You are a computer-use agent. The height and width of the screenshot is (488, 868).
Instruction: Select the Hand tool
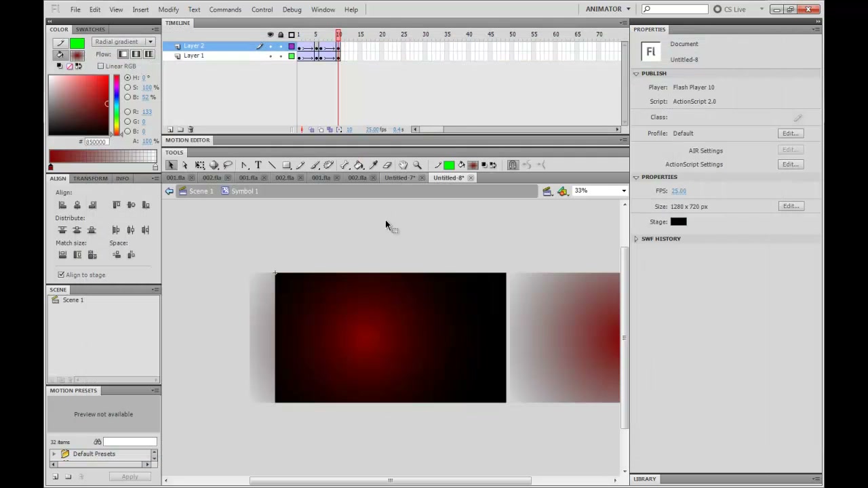pos(403,165)
